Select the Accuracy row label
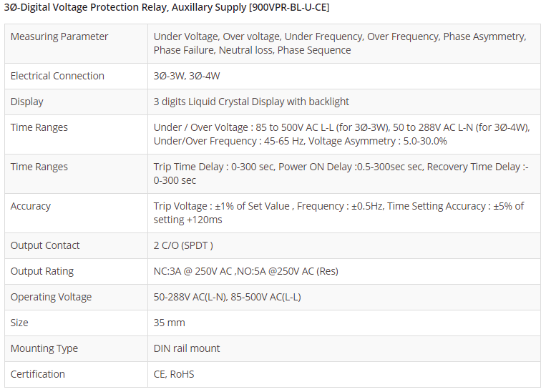The height and width of the screenshot is (392, 546). [31, 206]
